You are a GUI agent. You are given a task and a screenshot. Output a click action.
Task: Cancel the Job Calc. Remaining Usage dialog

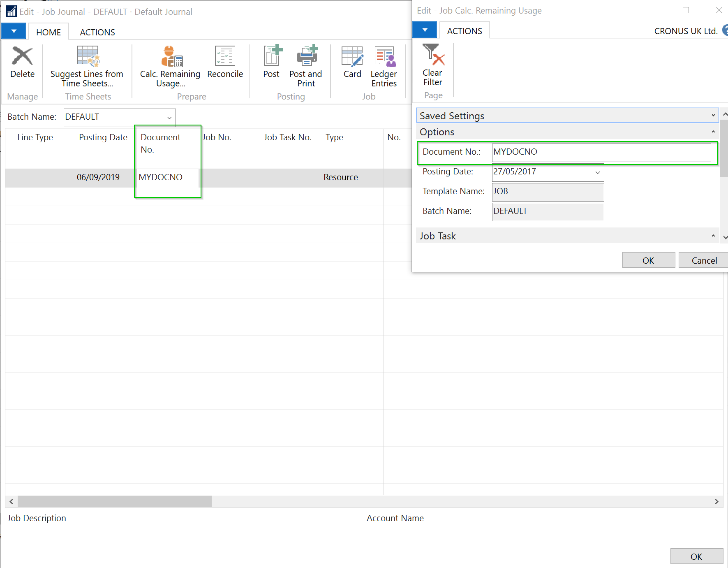point(704,260)
